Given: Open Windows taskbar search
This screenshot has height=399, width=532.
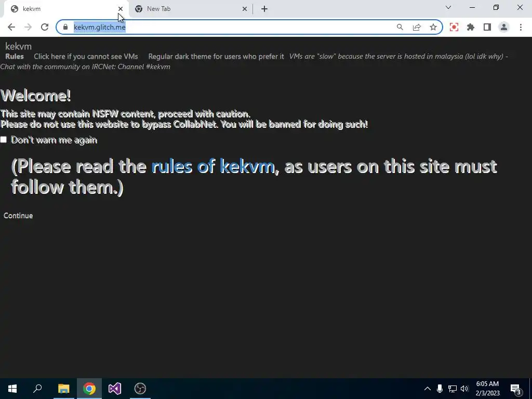Looking at the screenshot, I should [x=37, y=389].
